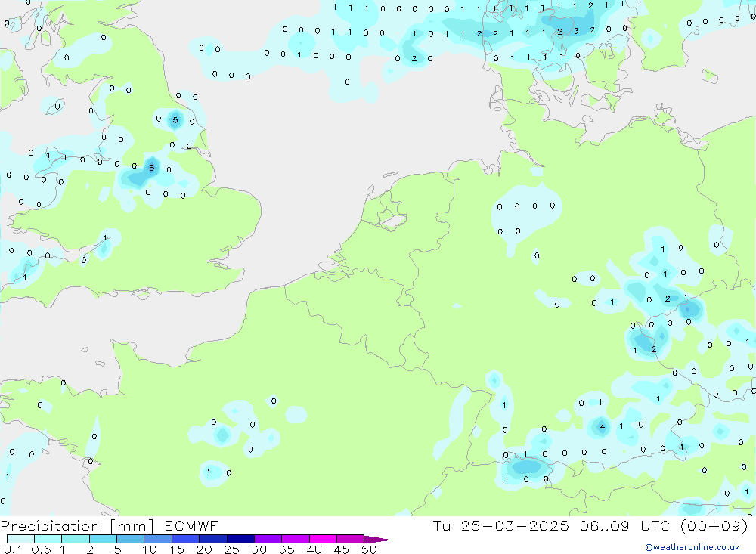Click the legend scale label '0.1'
This screenshot has height=554, width=756.
pyautogui.click(x=13, y=549)
